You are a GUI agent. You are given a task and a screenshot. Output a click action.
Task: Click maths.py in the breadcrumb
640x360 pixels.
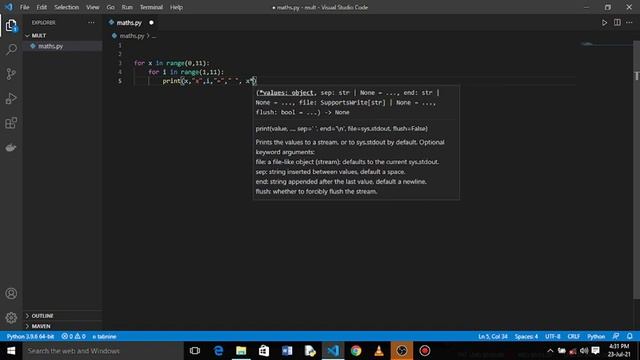[x=132, y=36]
